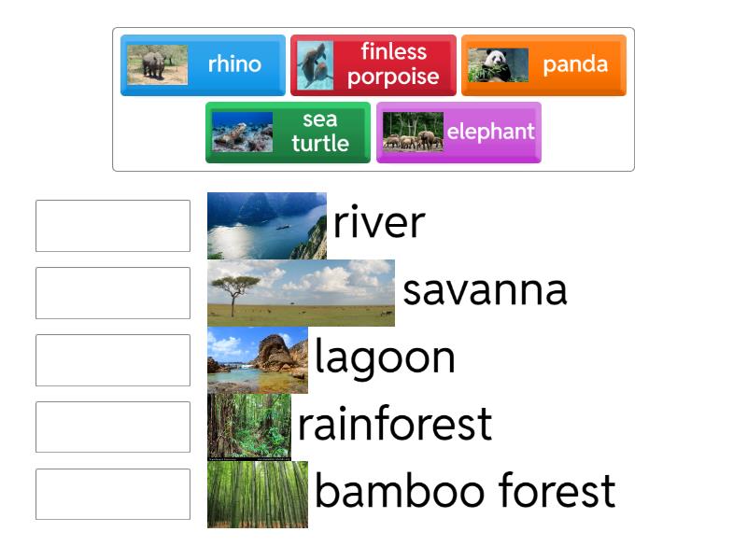The image size is (747, 560).
Task: Click the panda photo inside its tile
Action: [x=496, y=64]
